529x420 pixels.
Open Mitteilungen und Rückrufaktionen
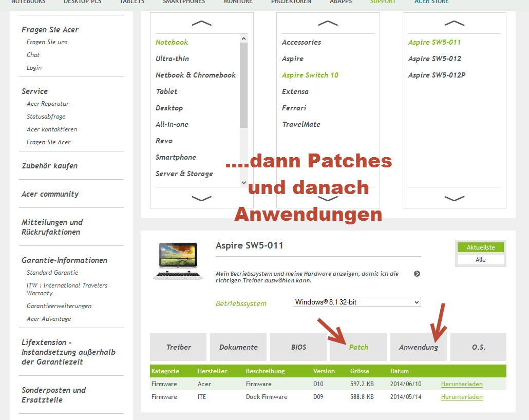[52, 227]
